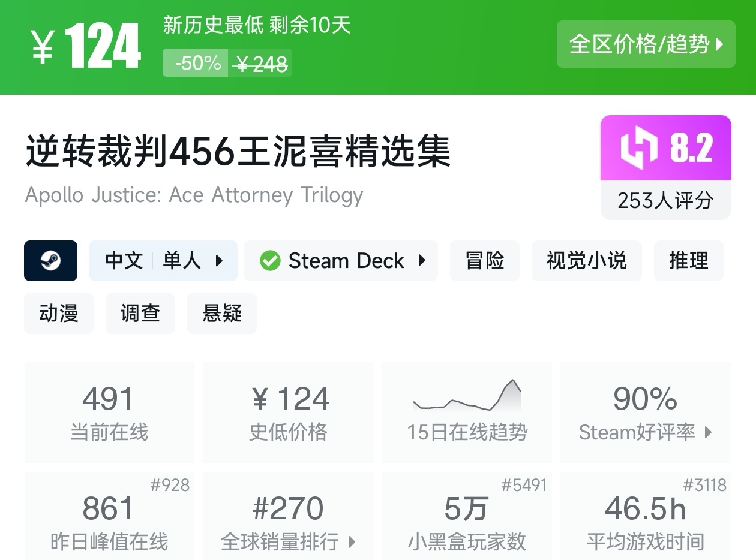This screenshot has height=560, width=756.
Task: Open the 15日在线趋势 chart
Action: [467, 413]
